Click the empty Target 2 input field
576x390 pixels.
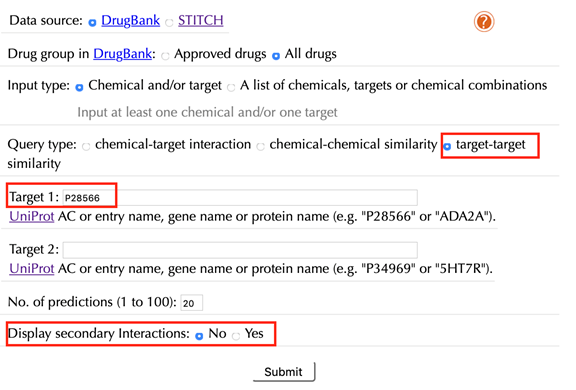[240, 250]
